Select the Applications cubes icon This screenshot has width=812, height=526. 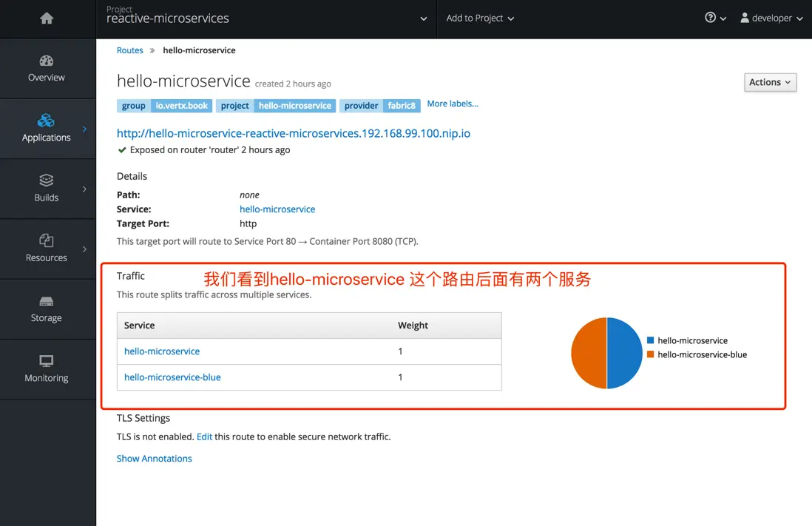click(47, 121)
